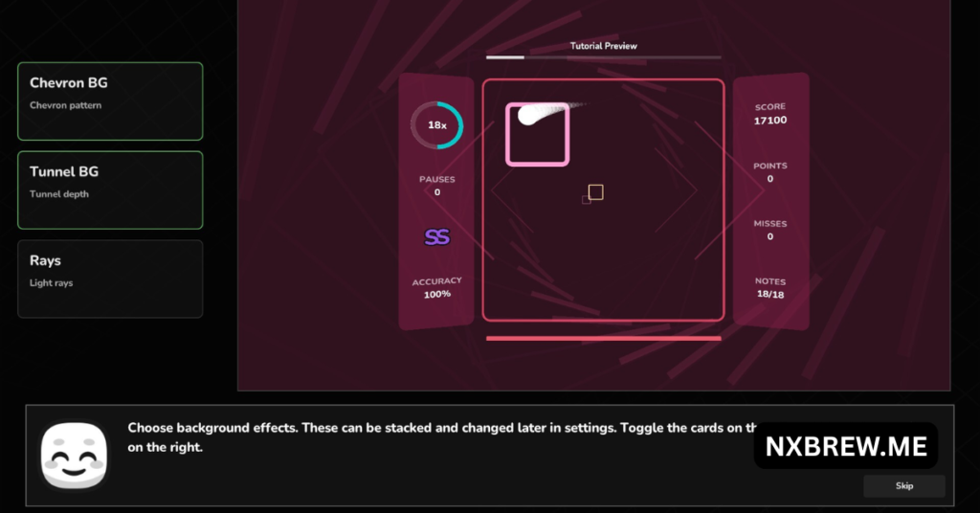The image size is (980, 513).
Task: Enable the Rays background effect card
Action: click(x=110, y=279)
